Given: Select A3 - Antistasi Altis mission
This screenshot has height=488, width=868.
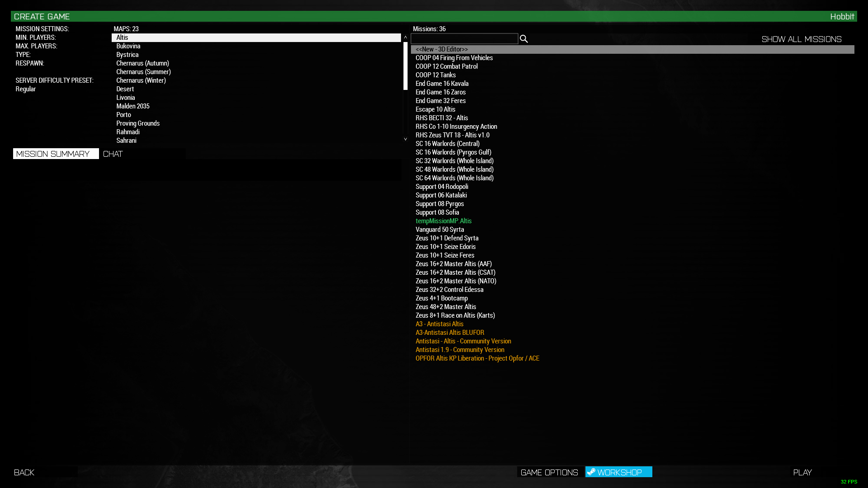Looking at the screenshot, I should (x=439, y=324).
